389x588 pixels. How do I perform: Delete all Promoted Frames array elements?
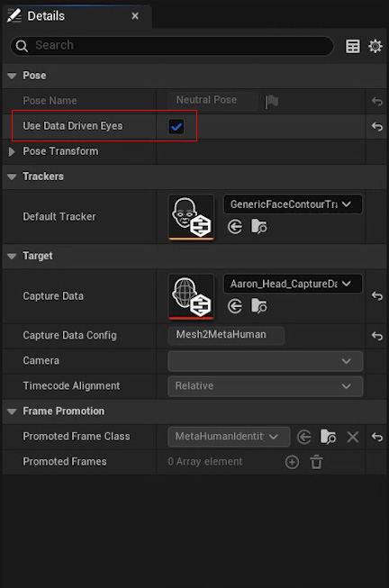316,462
